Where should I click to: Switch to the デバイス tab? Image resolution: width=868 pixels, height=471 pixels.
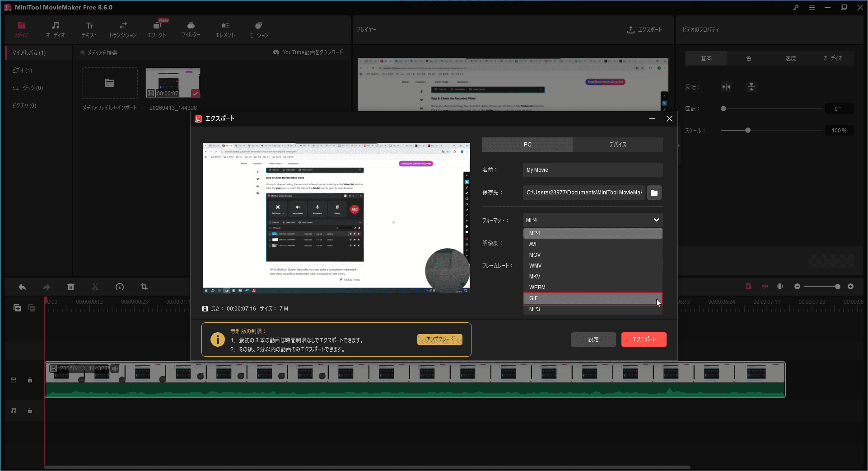(618, 144)
